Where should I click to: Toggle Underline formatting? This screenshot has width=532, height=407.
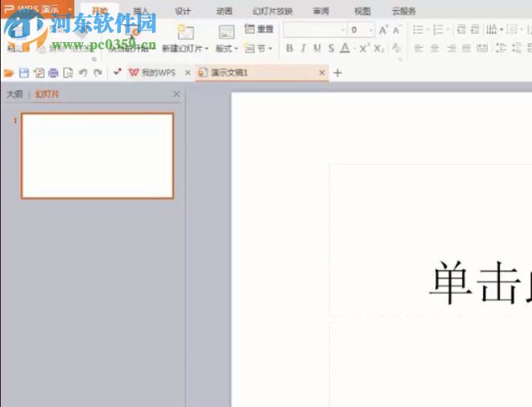coord(317,48)
